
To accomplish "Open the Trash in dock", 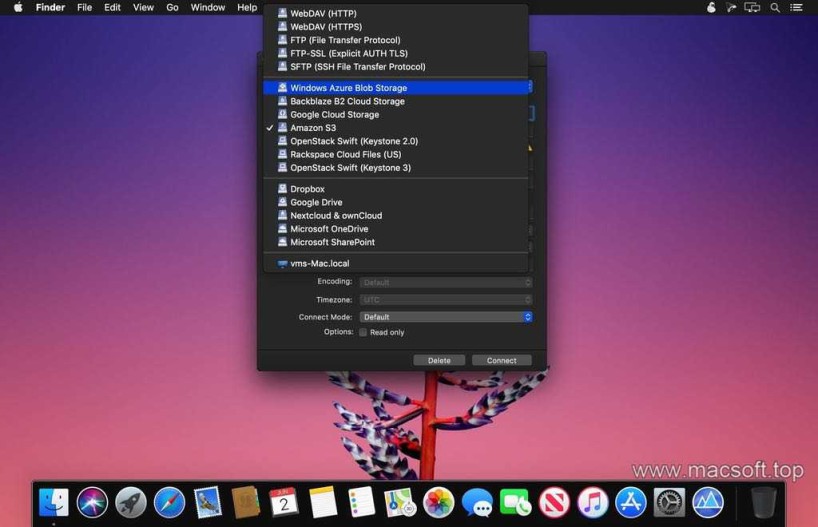I will [763, 501].
